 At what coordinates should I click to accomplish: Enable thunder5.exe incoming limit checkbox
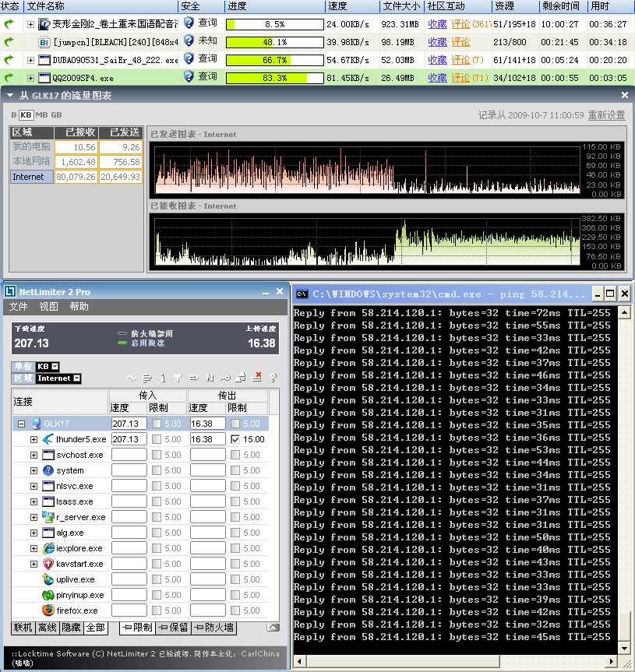(x=157, y=439)
